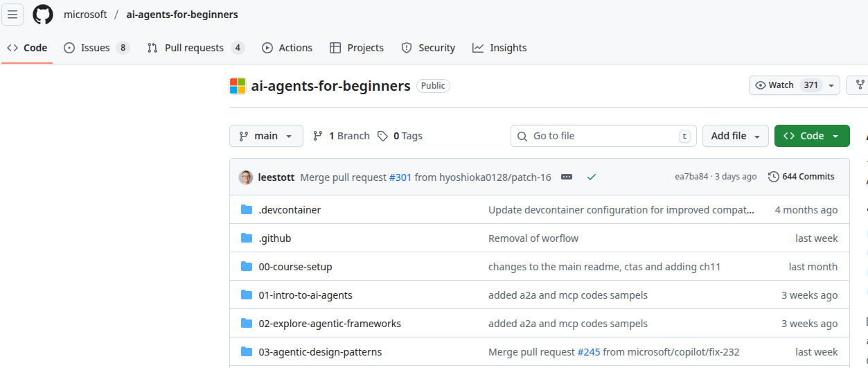Click the green checkmark status icon
The image size is (868, 368).
tap(591, 177)
